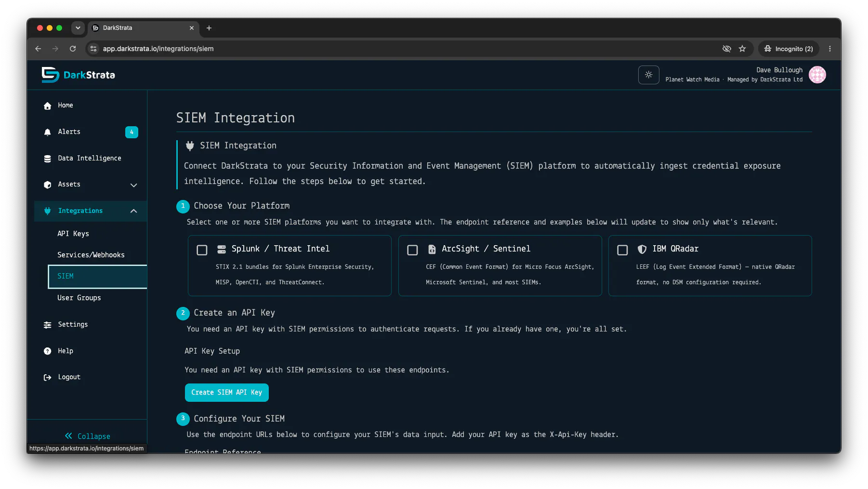The height and width of the screenshot is (489, 868).
Task: Click the Home house icon in the sidebar
Action: [x=47, y=106]
